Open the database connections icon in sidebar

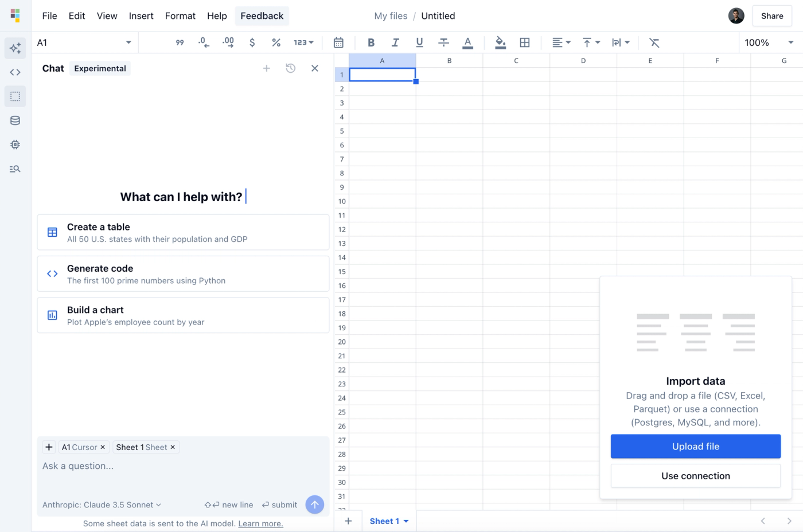tap(15, 120)
